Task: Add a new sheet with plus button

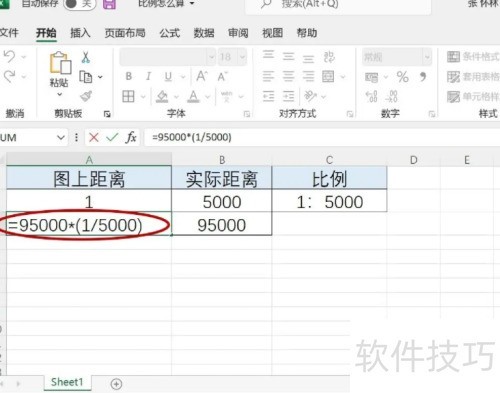Action: (116, 384)
